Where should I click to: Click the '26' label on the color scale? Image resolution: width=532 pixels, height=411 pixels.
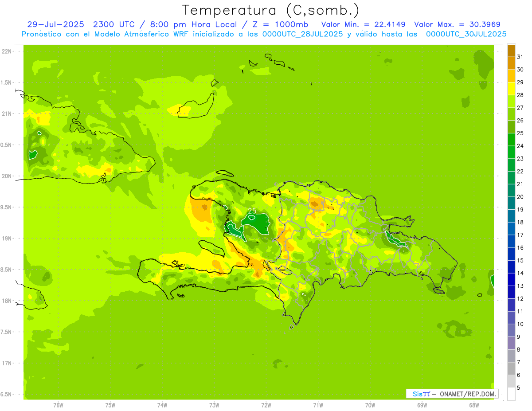(x=520, y=120)
